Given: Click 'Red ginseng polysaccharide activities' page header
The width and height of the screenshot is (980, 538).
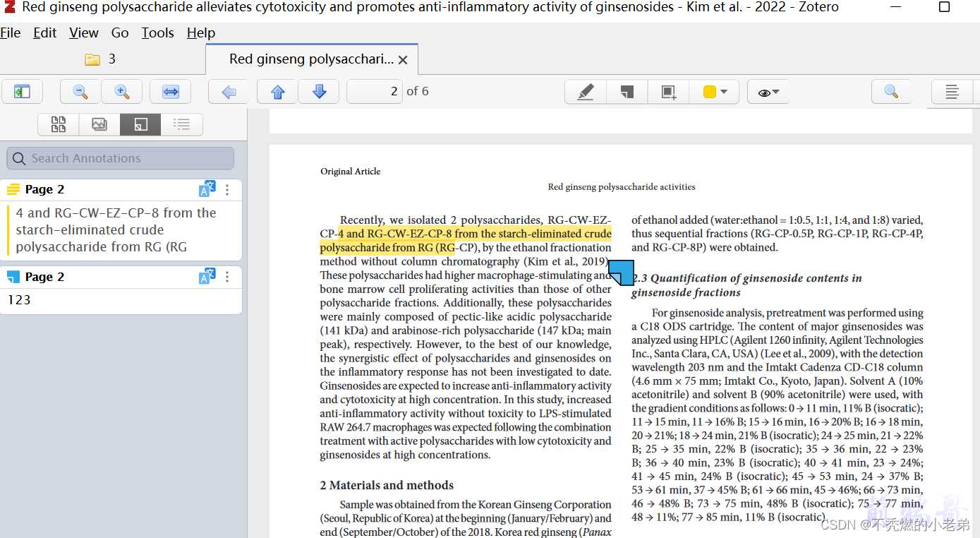Looking at the screenshot, I should 622,187.
